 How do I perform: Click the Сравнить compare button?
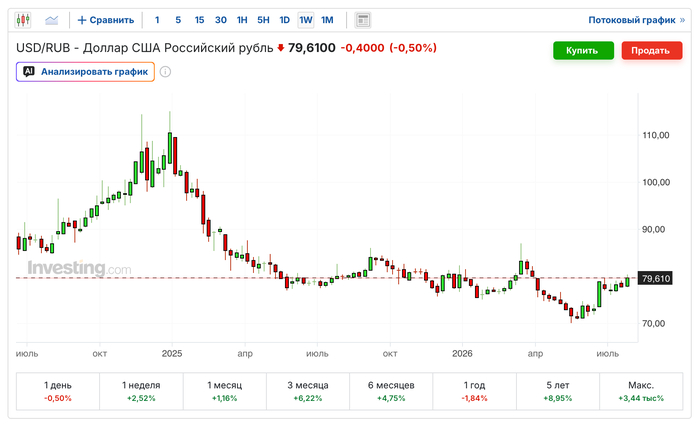106,20
